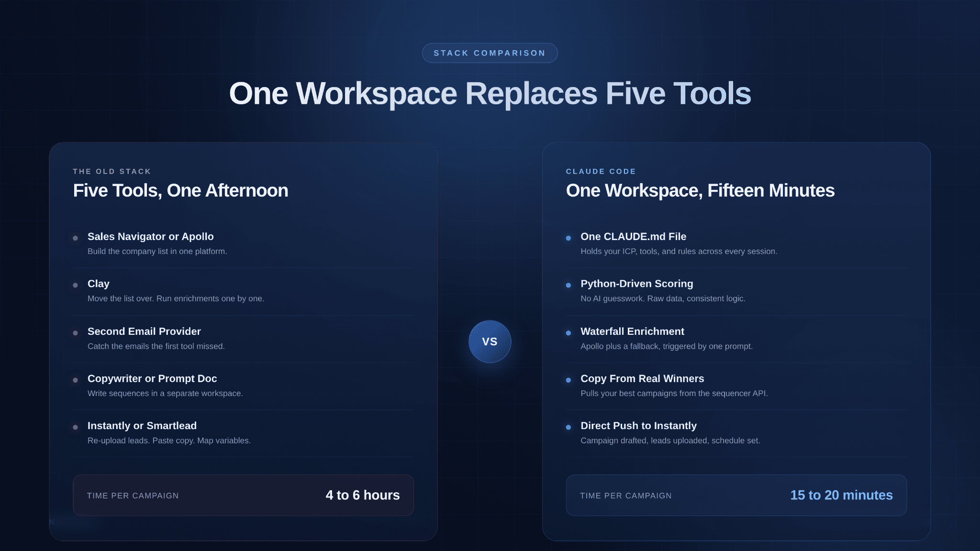
Task: Select the Direct Push to Instantly bullet
Action: [569, 427]
